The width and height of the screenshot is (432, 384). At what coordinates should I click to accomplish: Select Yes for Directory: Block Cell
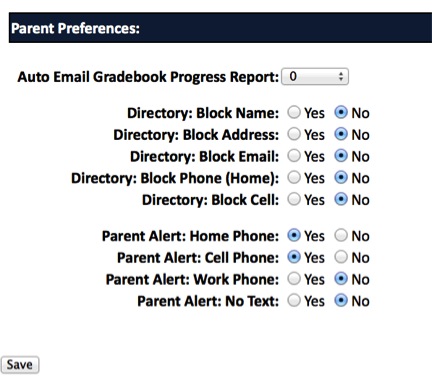click(x=294, y=199)
